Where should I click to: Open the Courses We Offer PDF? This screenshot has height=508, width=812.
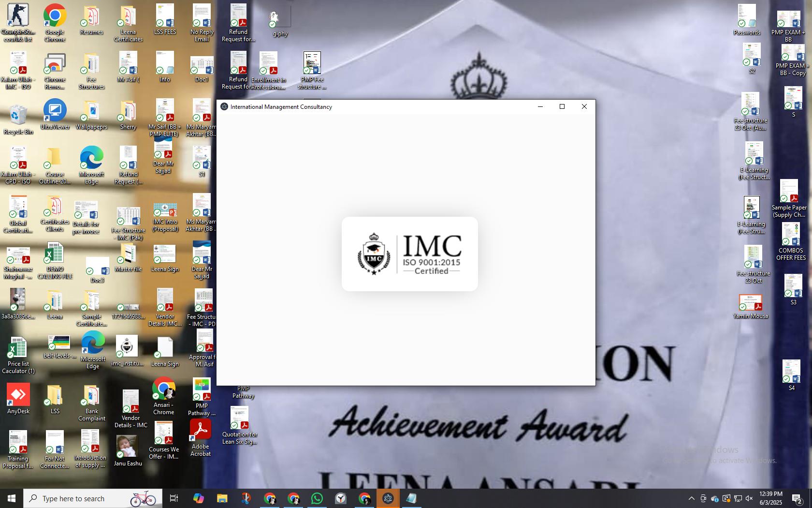pyautogui.click(x=164, y=440)
